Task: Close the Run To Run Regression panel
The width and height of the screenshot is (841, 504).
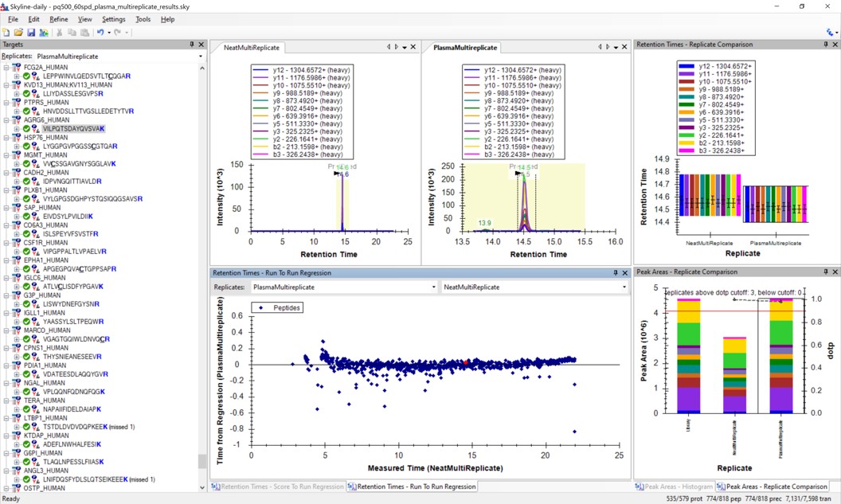Action: 625,273
